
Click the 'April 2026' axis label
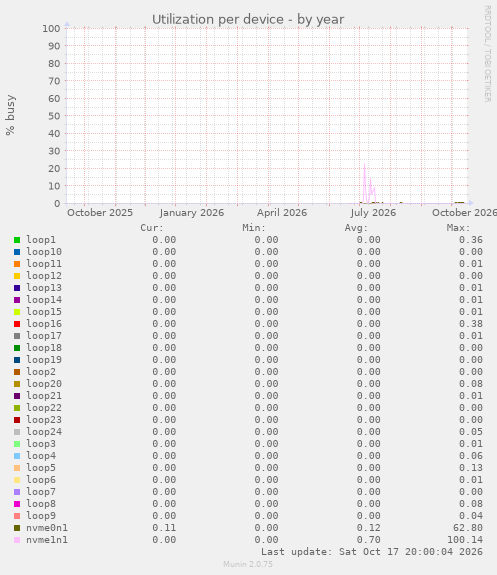(x=282, y=213)
